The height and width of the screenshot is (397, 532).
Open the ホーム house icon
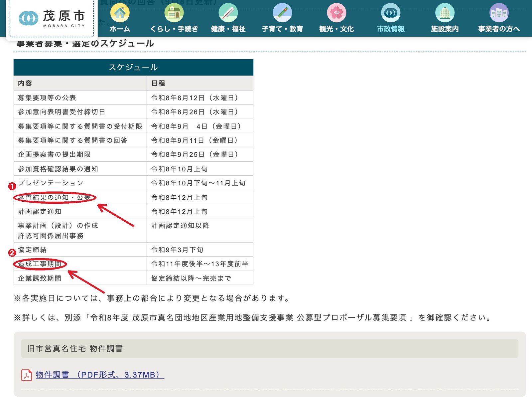(120, 13)
